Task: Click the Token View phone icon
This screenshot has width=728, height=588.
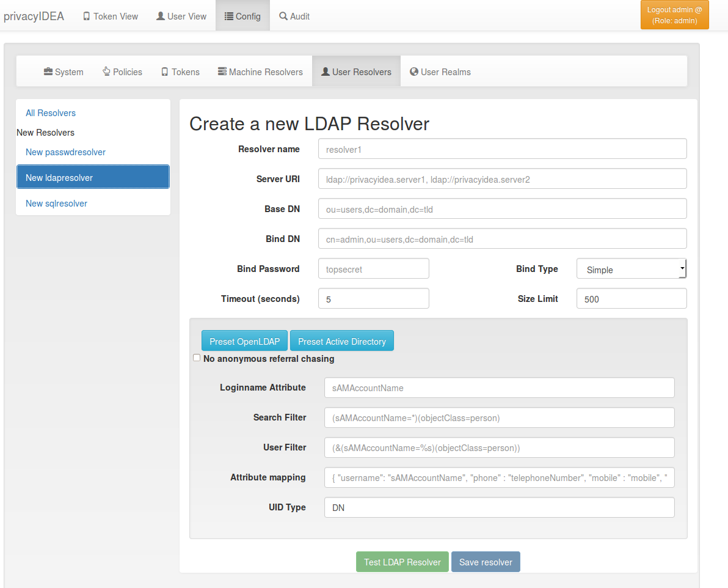Action: 86,17
